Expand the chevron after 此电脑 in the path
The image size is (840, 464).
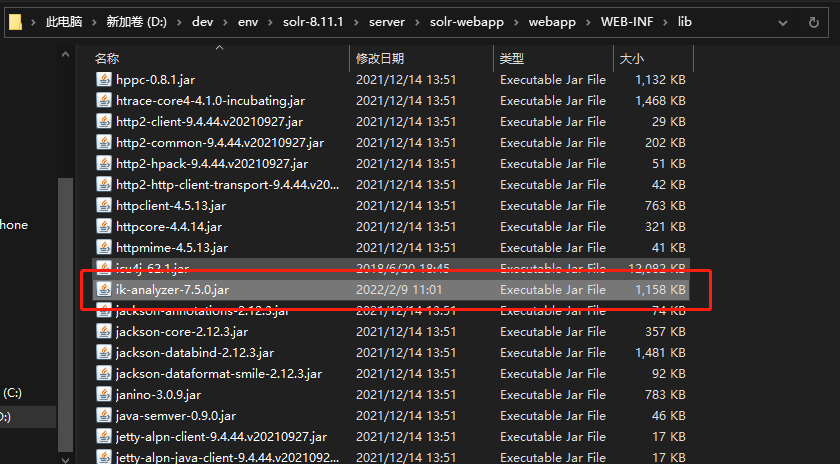coord(94,23)
